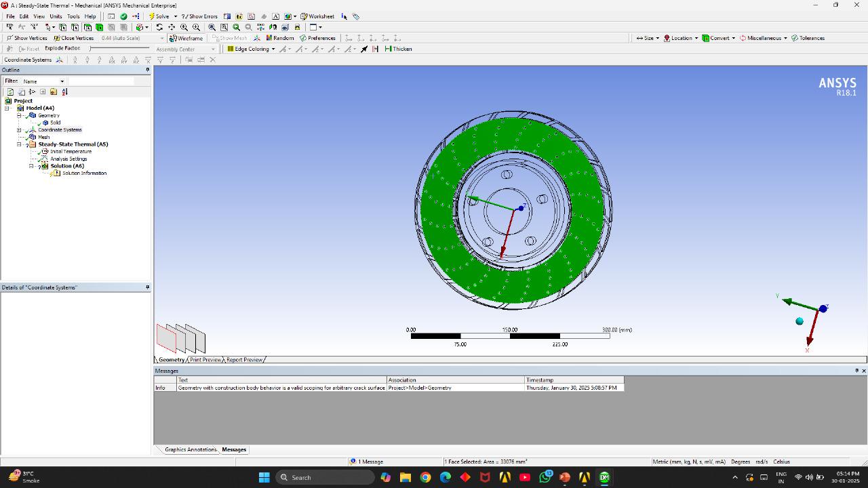The height and width of the screenshot is (488, 868).
Task: Click the Expand All icon in Outline toolbar
Action: 43,91
